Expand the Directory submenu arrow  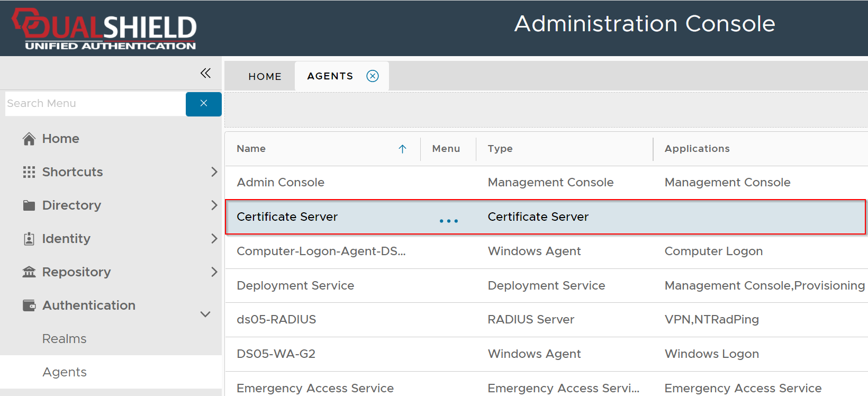214,205
